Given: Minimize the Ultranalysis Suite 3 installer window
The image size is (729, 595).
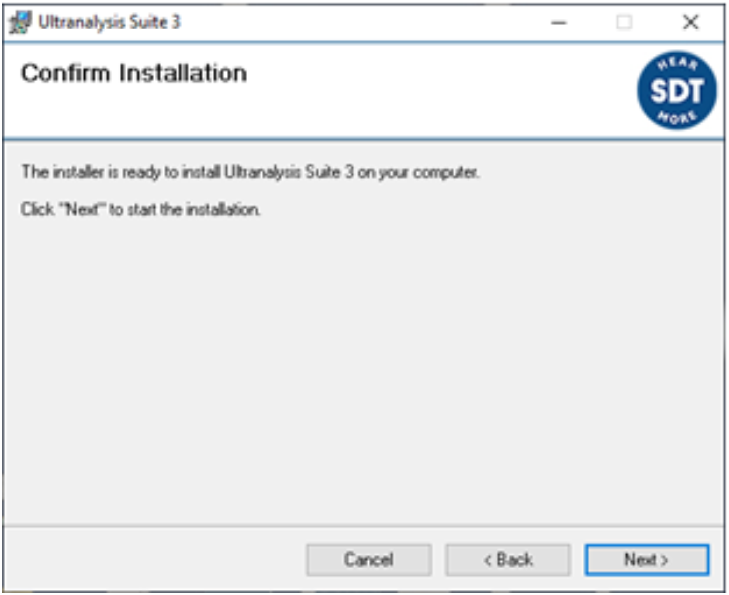Looking at the screenshot, I should 559,22.
